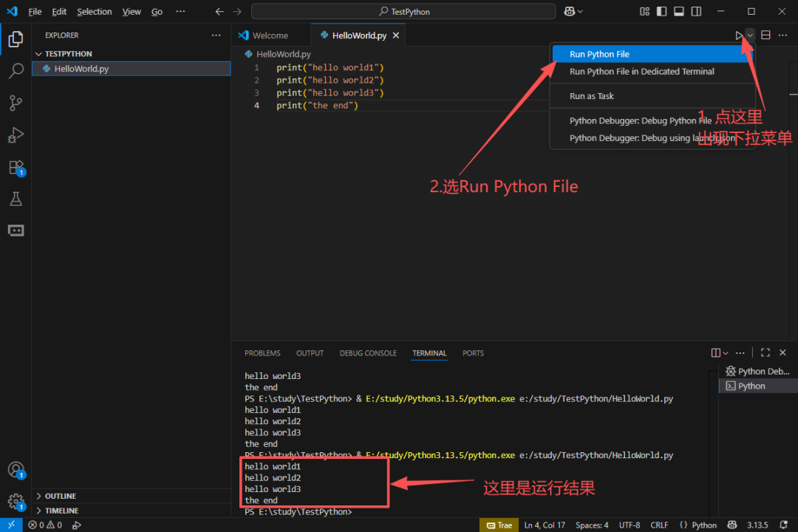Select the Python Deb... terminal entry
The height and width of the screenshot is (532, 798).
tap(758, 371)
